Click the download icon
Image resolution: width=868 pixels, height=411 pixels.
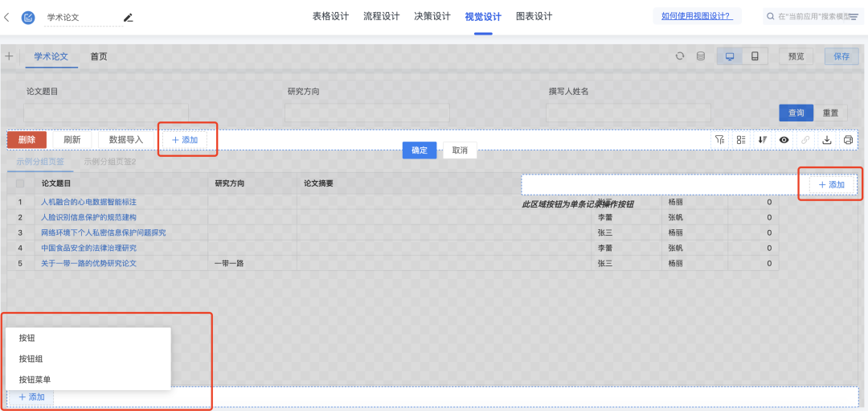827,140
